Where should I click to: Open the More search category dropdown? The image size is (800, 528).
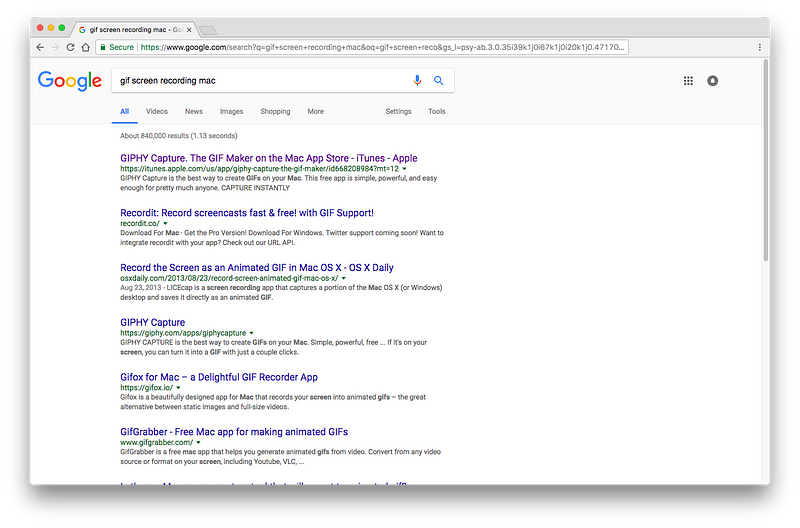(315, 111)
